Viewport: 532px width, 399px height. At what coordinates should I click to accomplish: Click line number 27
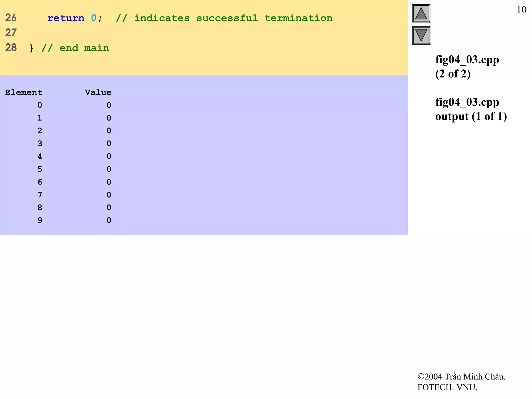(11, 32)
